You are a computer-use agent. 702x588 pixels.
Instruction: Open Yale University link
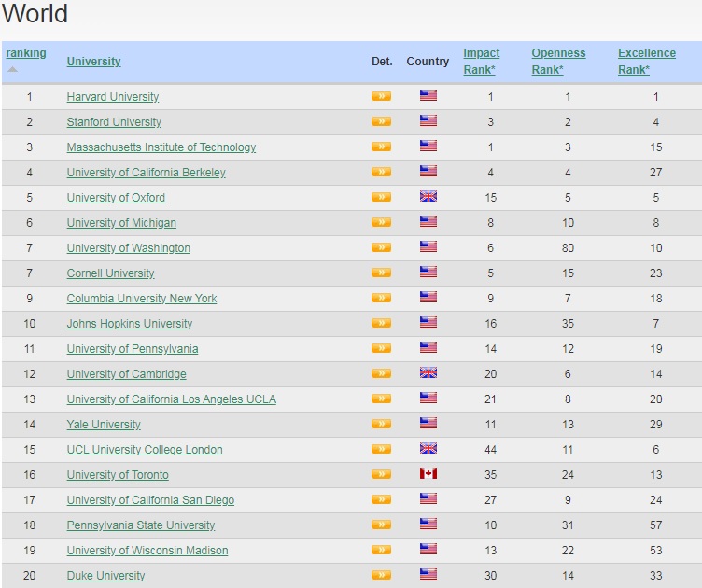[104, 425]
